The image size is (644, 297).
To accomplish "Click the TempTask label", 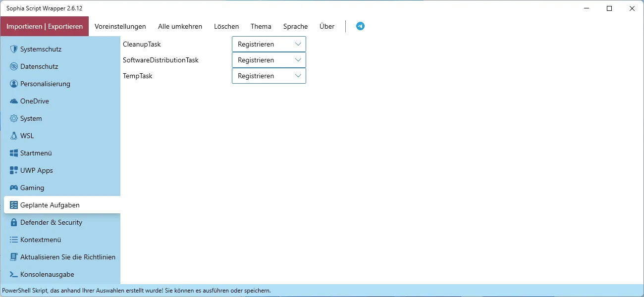I will [x=138, y=76].
